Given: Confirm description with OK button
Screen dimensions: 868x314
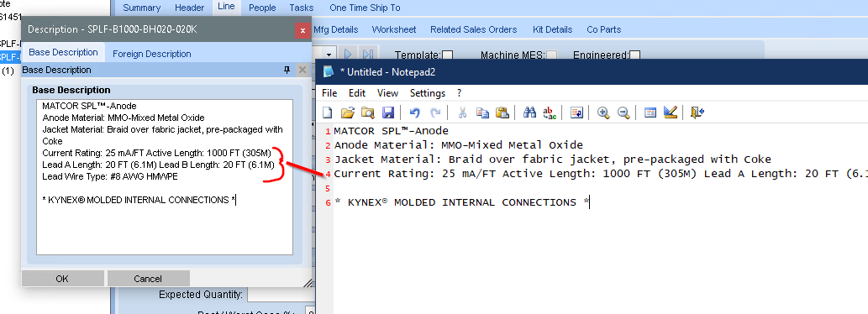Looking at the screenshot, I should [62, 279].
